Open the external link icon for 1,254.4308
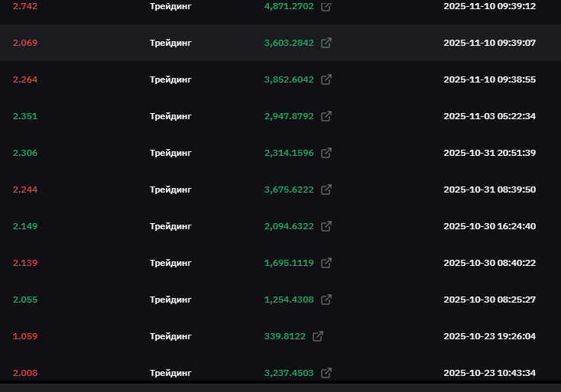This screenshot has width=561, height=392. pos(326,300)
